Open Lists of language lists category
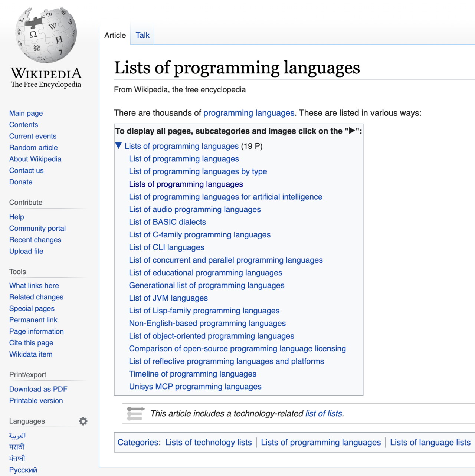Image resolution: width=475 pixels, height=476 pixels. pos(430,442)
